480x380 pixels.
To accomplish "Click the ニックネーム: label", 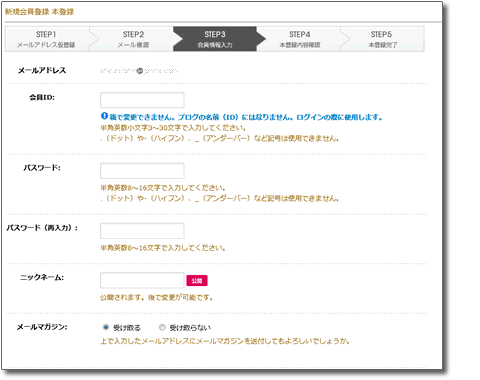I will pos(42,277).
